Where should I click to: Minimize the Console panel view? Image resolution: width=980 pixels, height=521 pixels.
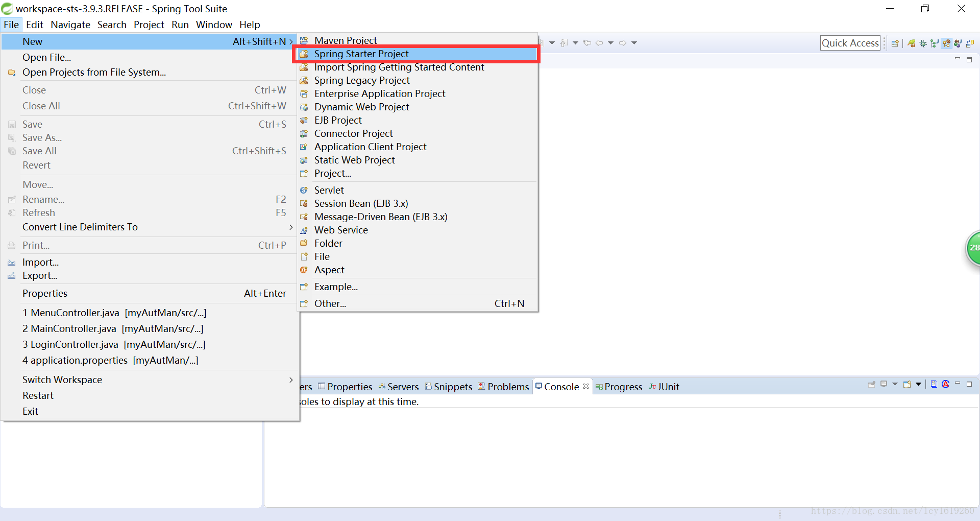(958, 383)
